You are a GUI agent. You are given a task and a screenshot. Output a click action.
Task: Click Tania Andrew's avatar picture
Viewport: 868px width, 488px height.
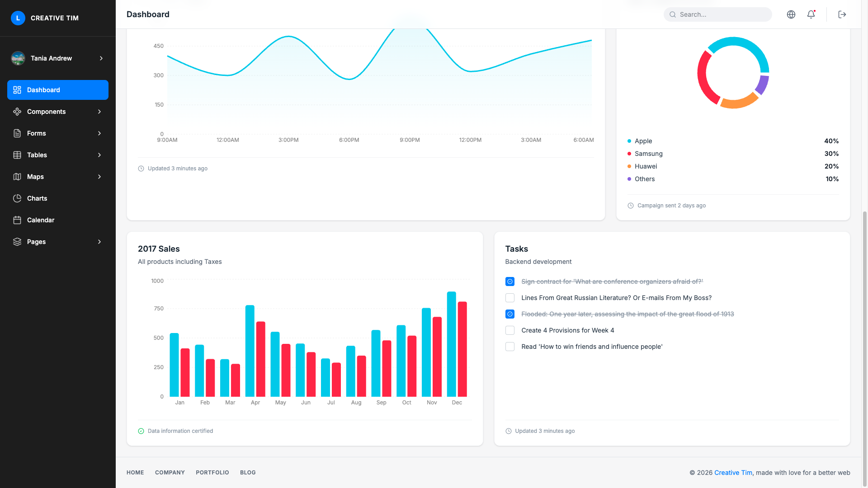(18, 58)
